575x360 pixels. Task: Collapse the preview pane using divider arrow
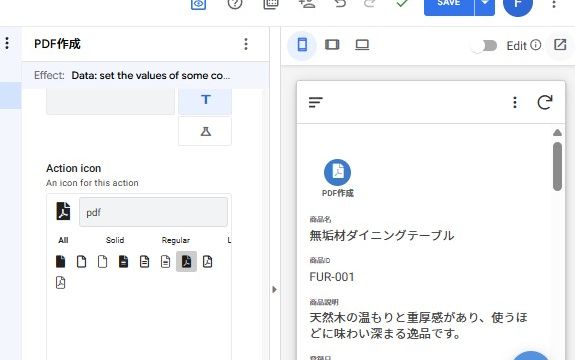point(275,290)
